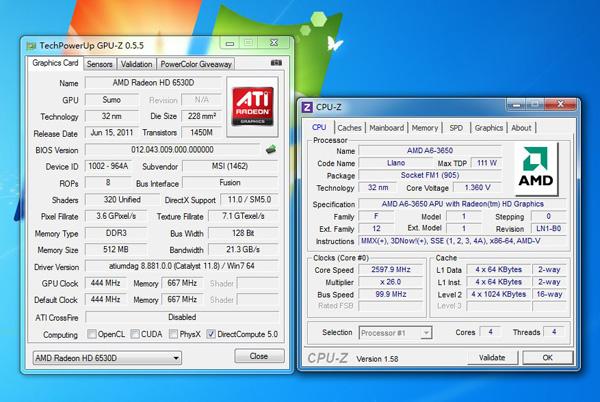This screenshot has height=402, width=600.
Task: Click the DirectX Support value 11.0 / SM5.0
Action: [x=249, y=200]
